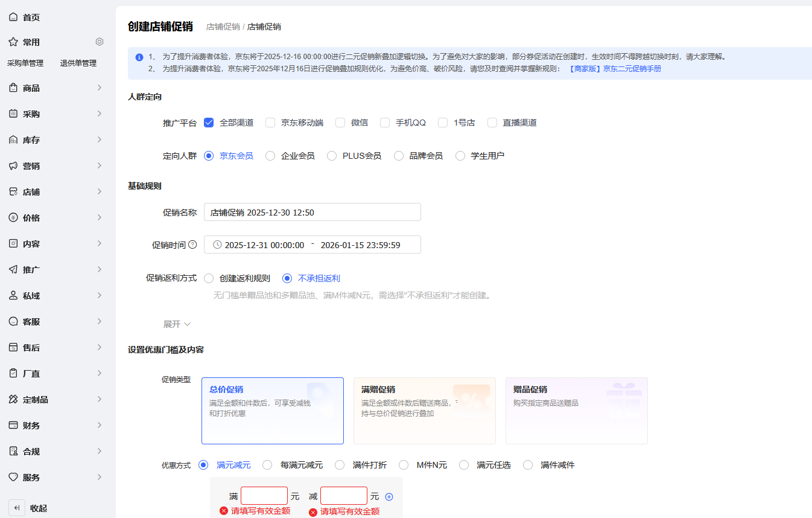Choose the 满件打折 discount option
Screen dimensions: 812x518
[x=340, y=465]
